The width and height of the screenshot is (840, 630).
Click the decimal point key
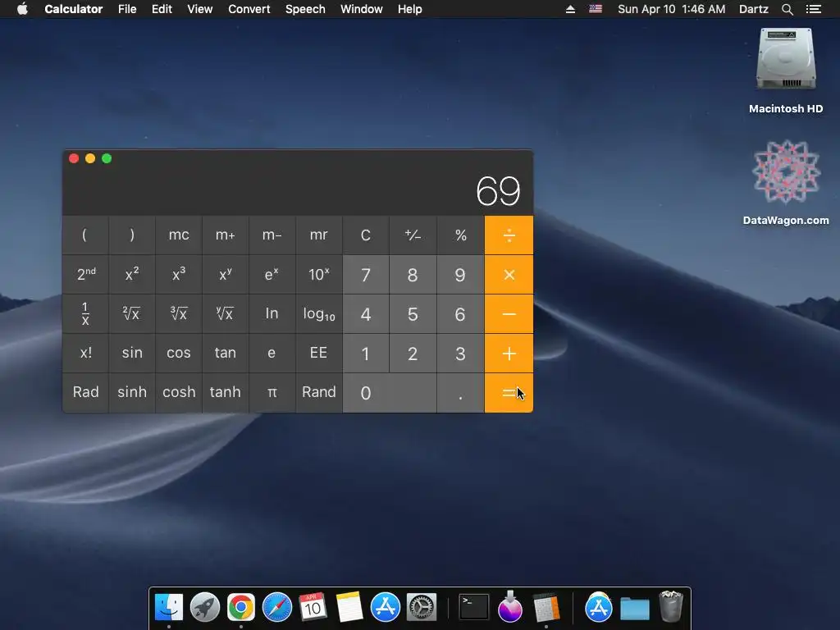pyautogui.click(x=461, y=393)
